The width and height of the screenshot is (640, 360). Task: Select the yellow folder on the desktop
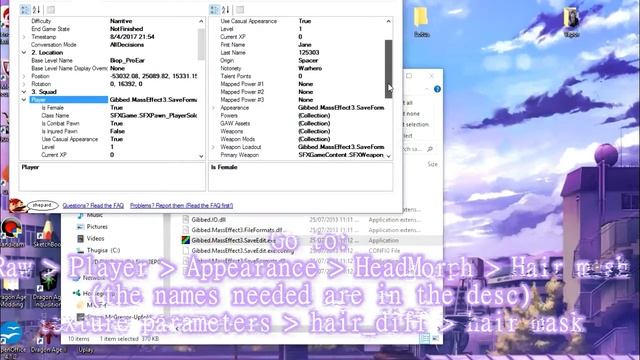(421, 21)
